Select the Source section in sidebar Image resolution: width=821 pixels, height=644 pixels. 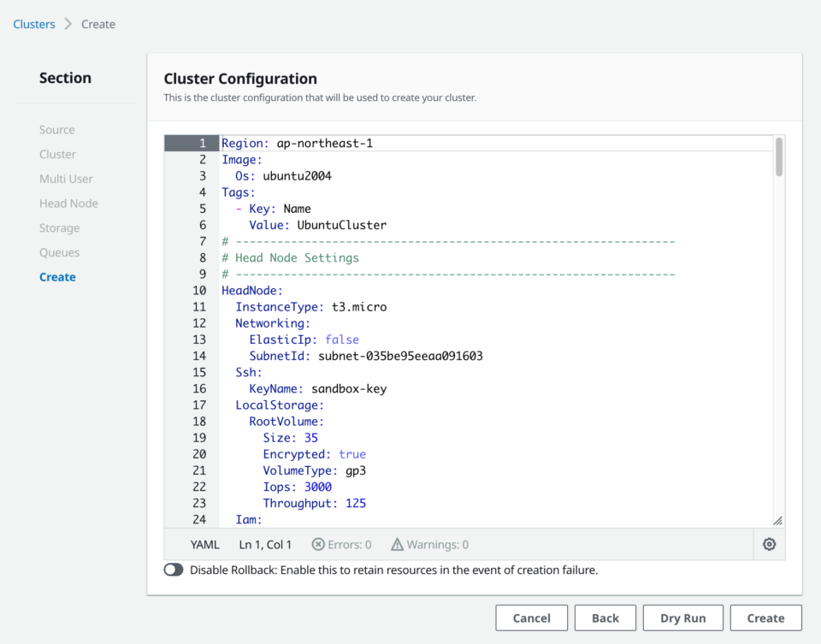click(56, 129)
